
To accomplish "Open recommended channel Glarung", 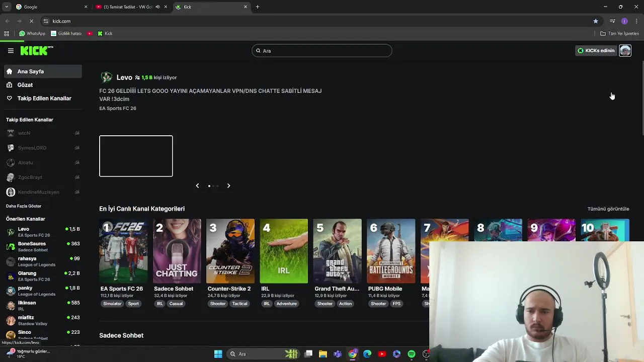I will [43, 276].
